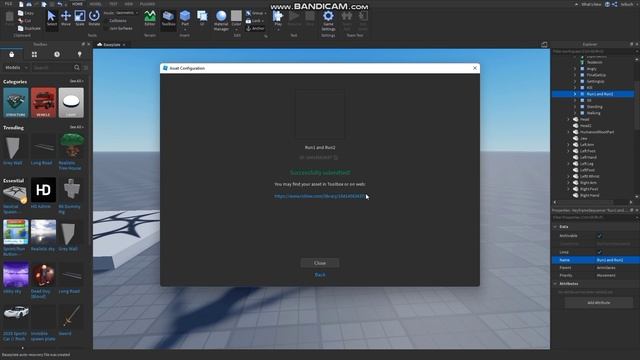Open Vehicle category thumbnail in Toolbox
This screenshot has height=360, width=640.
coord(43,103)
